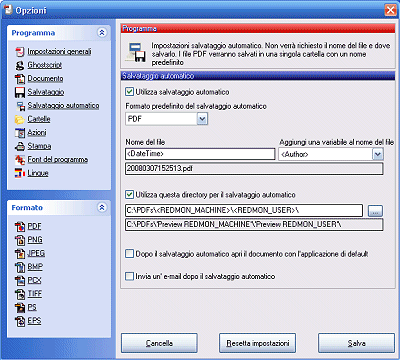Click the PDF format icon

[x=20, y=227]
